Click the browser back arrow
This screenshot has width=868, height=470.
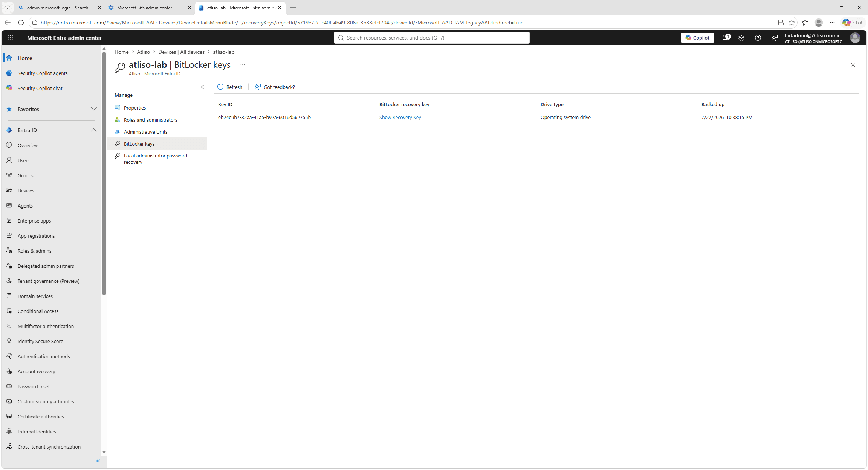tap(7, 23)
